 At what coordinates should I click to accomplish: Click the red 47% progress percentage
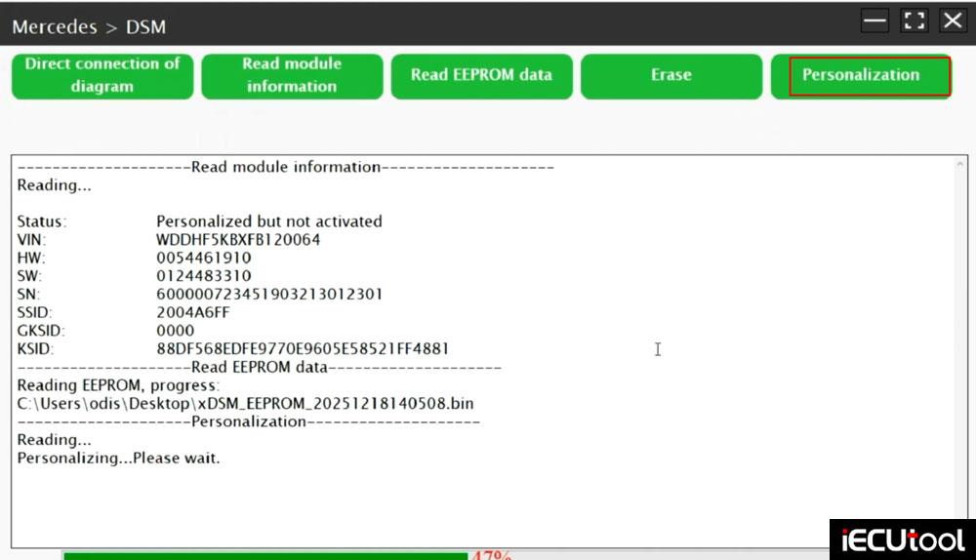492,556
